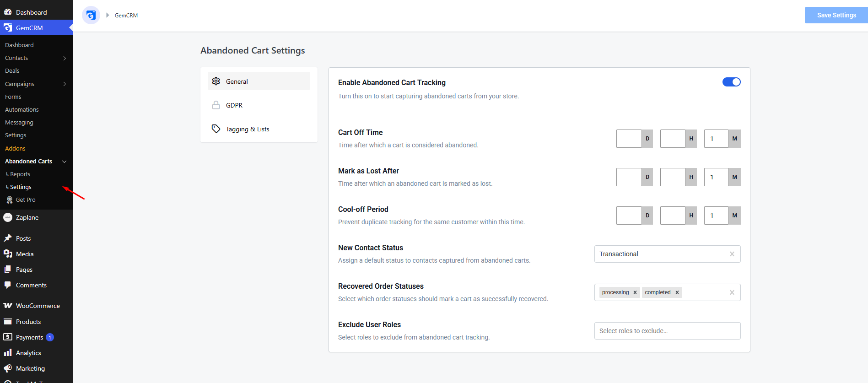Click the Pages sidebar icon
This screenshot has width=868, height=383.
pos(8,269)
